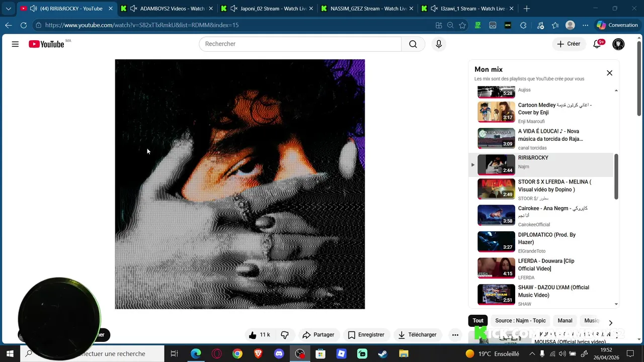Open more actions three-dot menu
The image size is (644, 362).
tap(455, 335)
